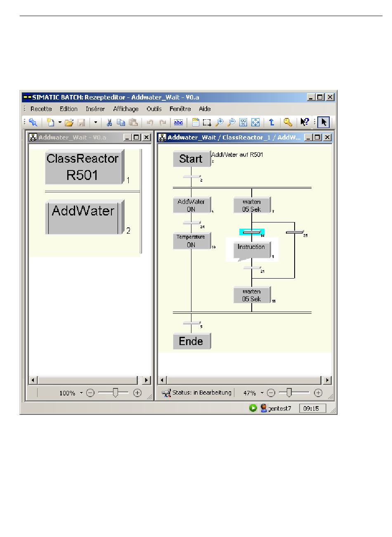Screen dimensions: 392x537
Task: Maximize the Addwater_Wait - V0.a subwindow
Action: (x=137, y=137)
